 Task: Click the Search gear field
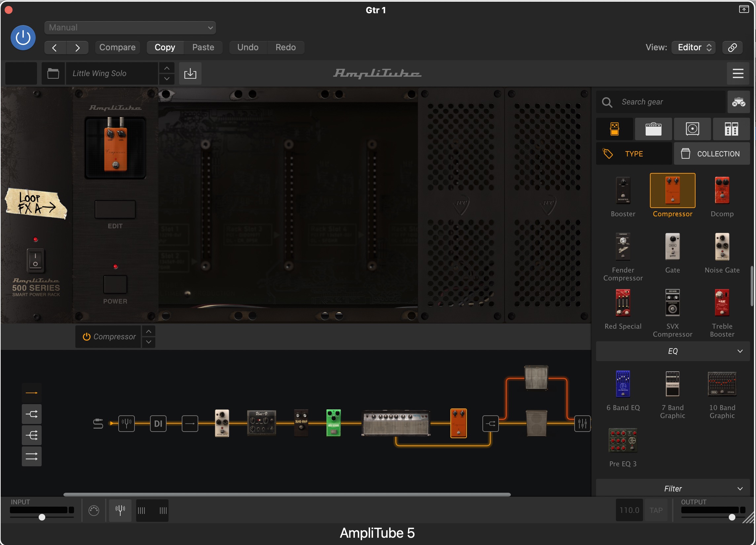(661, 102)
